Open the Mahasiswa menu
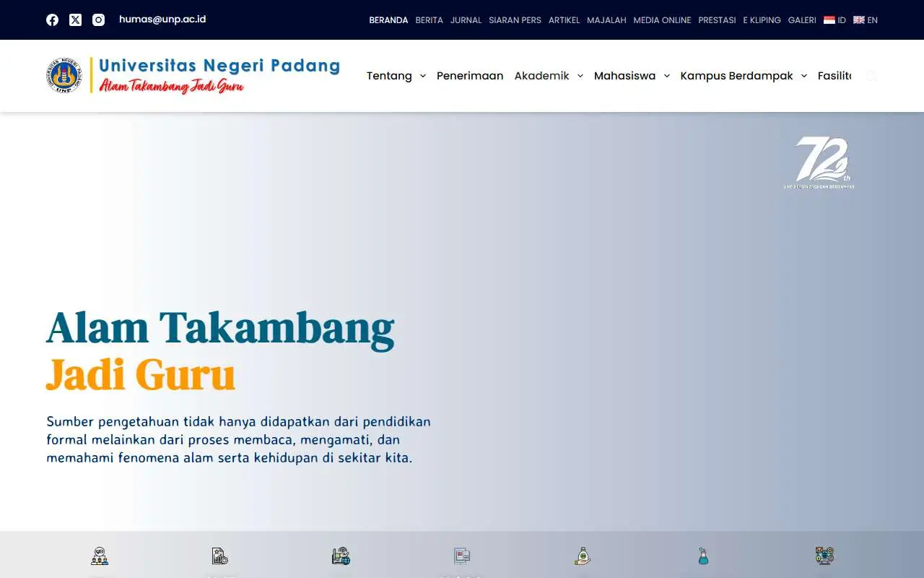The height and width of the screenshot is (578, 924). [x=624, y=76]
